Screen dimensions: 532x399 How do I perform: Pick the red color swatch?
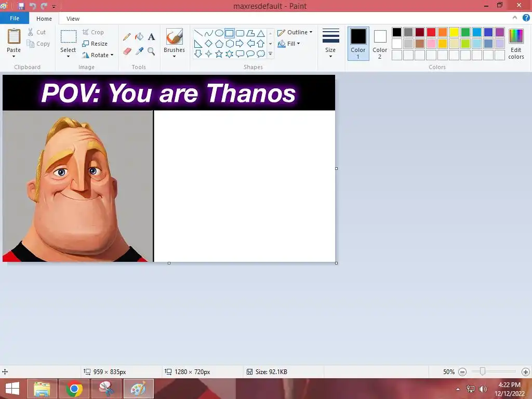431,32
